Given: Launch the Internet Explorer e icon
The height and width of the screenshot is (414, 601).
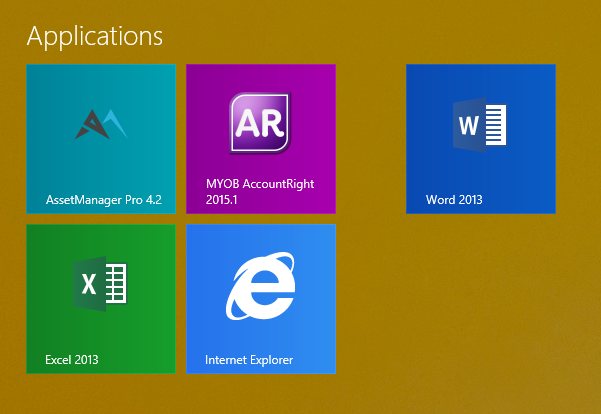Looking at the screenshot, I should coord(261,286).
